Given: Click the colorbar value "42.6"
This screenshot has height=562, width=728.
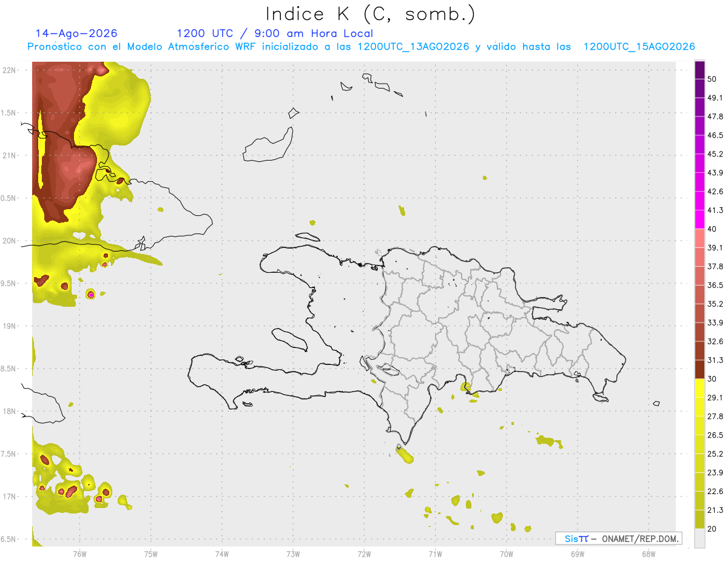Looking at the screenshot, I should [715, 192].
